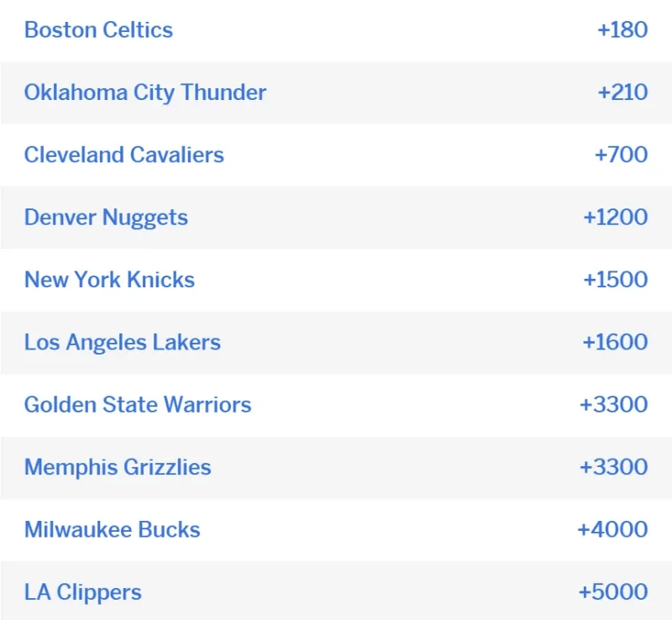The height and width of the screenshot is (620, 672).
Task: Choose Grizzlies +3300 odds
Action: (x=614, y=466)
